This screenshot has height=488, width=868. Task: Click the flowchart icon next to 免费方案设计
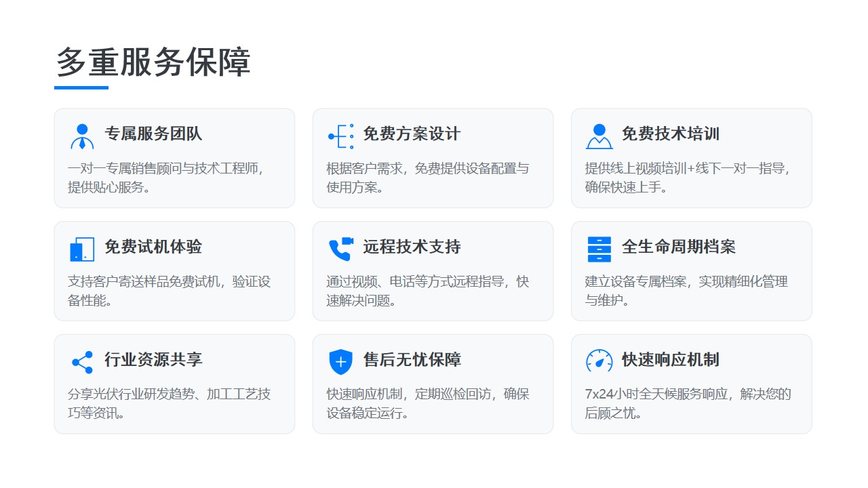340,136
